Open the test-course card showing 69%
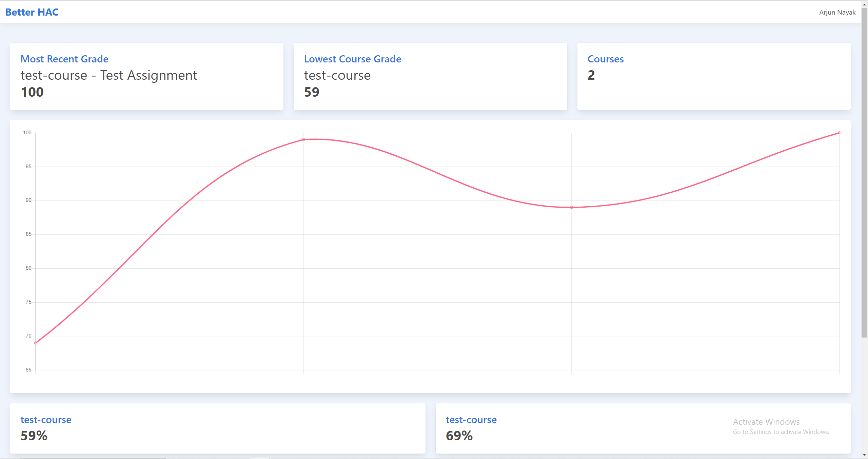This screenshot has width=868, height=459. (471, 420)
